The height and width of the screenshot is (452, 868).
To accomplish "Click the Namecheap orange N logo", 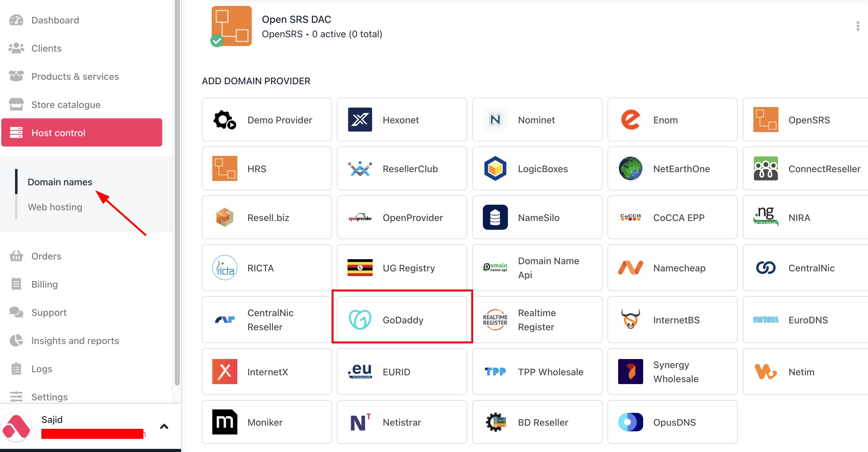I will pyautogui.click(x=630, y=268).
